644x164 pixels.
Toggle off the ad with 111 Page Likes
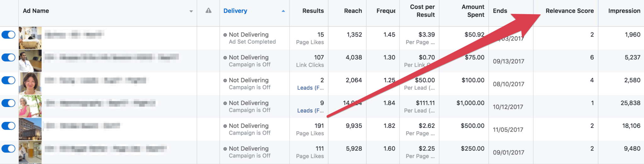[8, 149]
